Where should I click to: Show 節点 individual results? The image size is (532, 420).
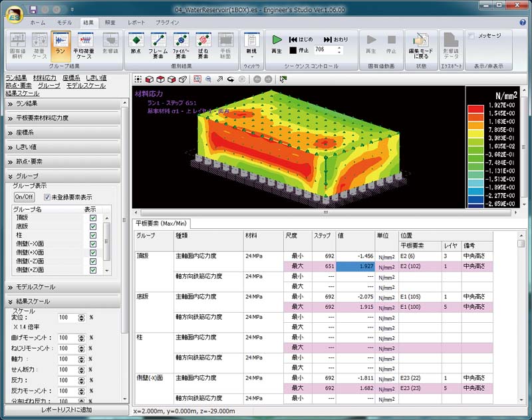(136, 43)
